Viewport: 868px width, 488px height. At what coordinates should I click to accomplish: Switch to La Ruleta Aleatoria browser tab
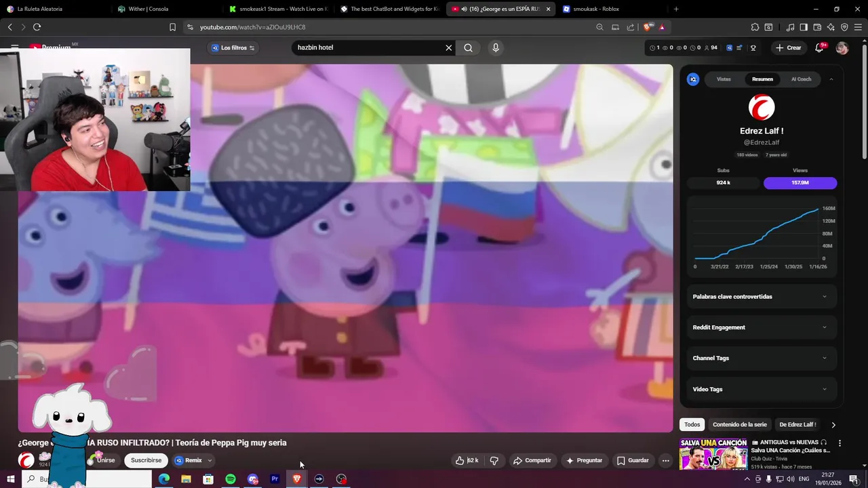(x=53, y=9)
